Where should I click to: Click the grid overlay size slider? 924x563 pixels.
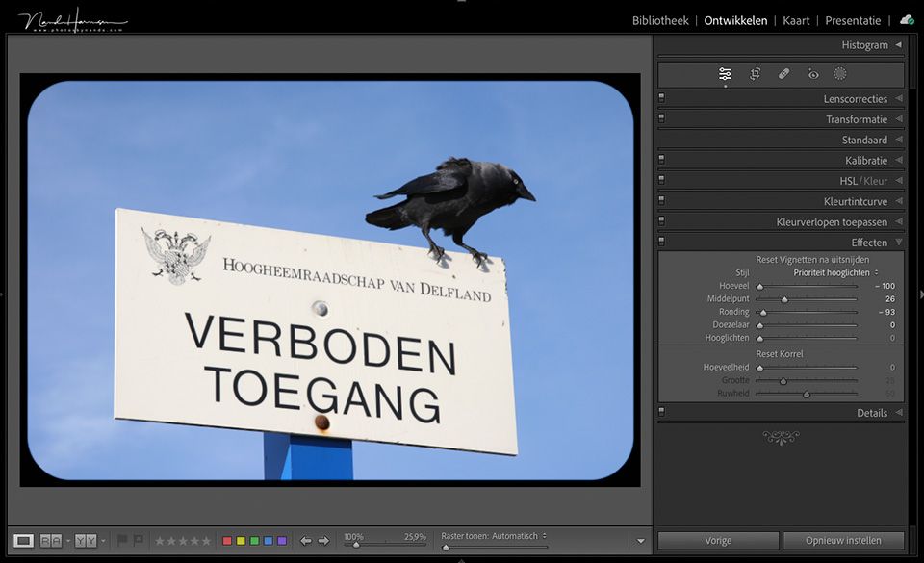pyautogui.click(x=495, y=547)
